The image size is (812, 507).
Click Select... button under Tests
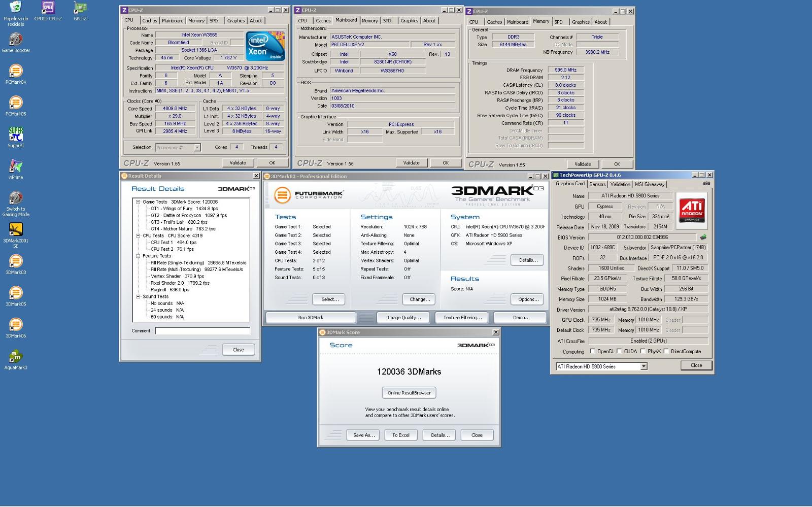[x=329, y=299]
